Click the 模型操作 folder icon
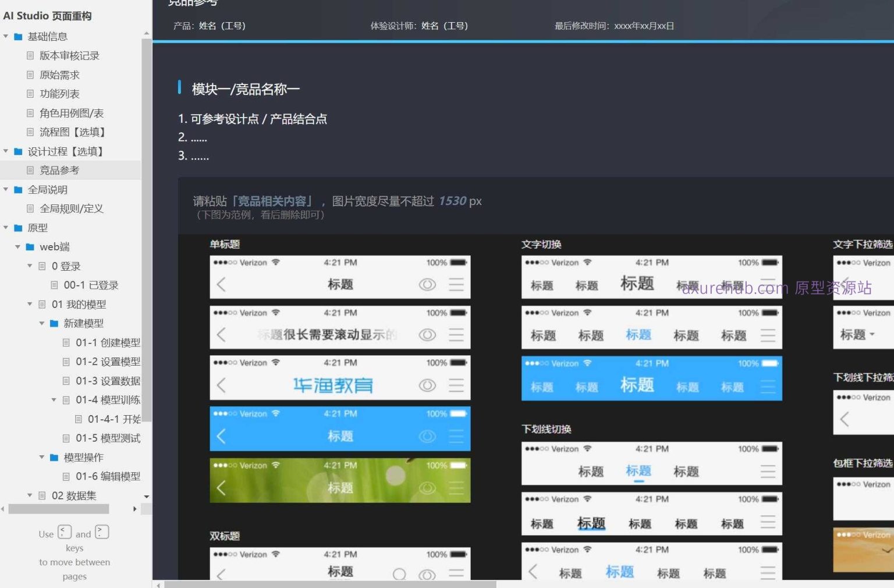Screen dimensions: 894x588 point(53,458)
